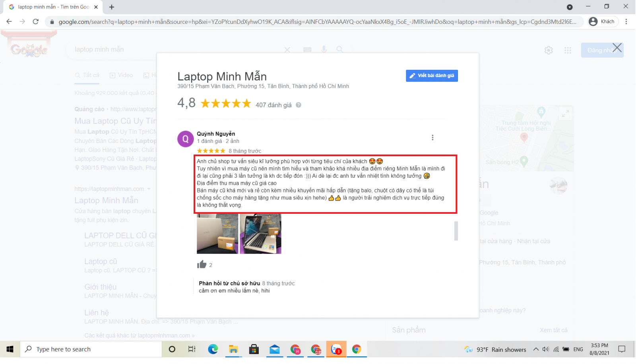Open Task View on the taskbar
The width and height of the screenshot is (636, 364).
click(192, 349)
